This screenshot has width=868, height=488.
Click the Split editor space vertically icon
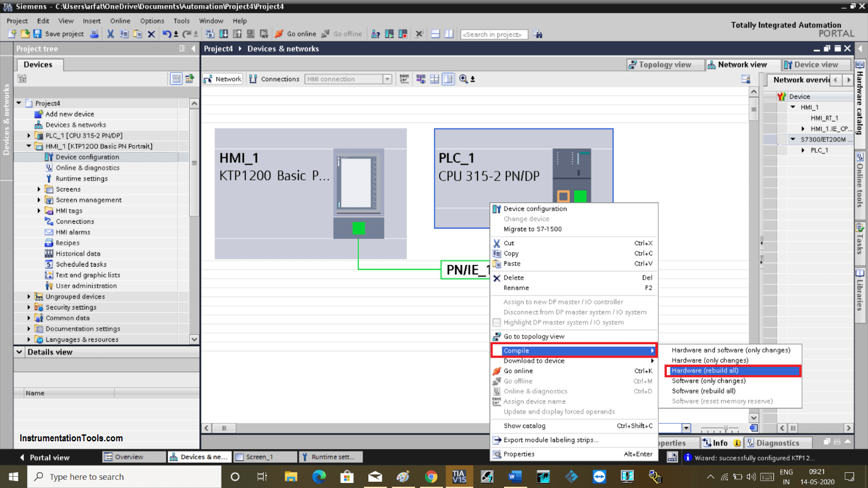(x=449, y=34)
